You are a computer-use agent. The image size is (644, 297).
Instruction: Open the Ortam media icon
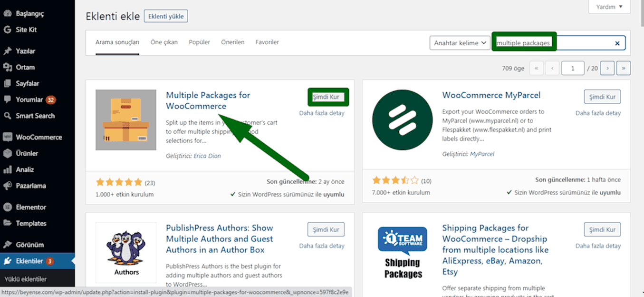point(8,67)
